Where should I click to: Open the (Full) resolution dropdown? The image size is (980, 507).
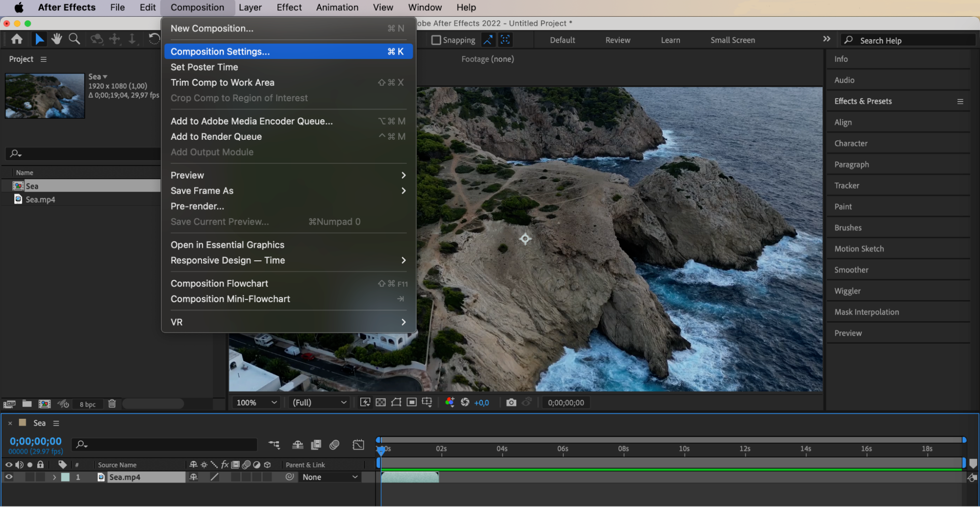pos(319,403)
